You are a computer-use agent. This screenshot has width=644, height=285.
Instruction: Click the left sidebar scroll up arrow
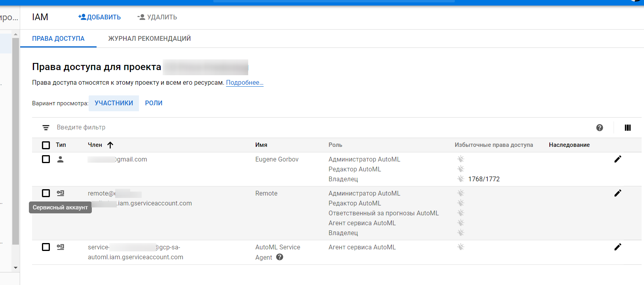[x=15, y=35]
